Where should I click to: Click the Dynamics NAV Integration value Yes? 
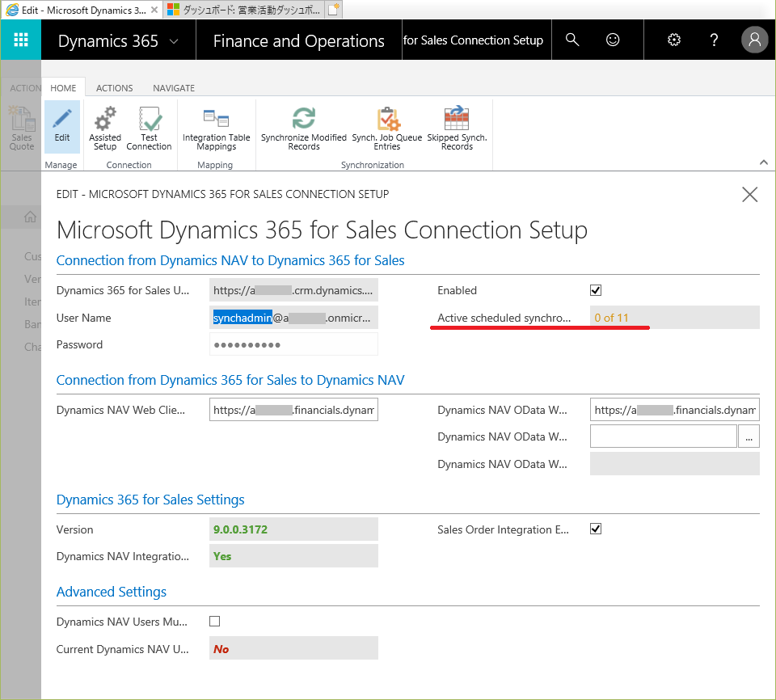[x=222, y=556]
